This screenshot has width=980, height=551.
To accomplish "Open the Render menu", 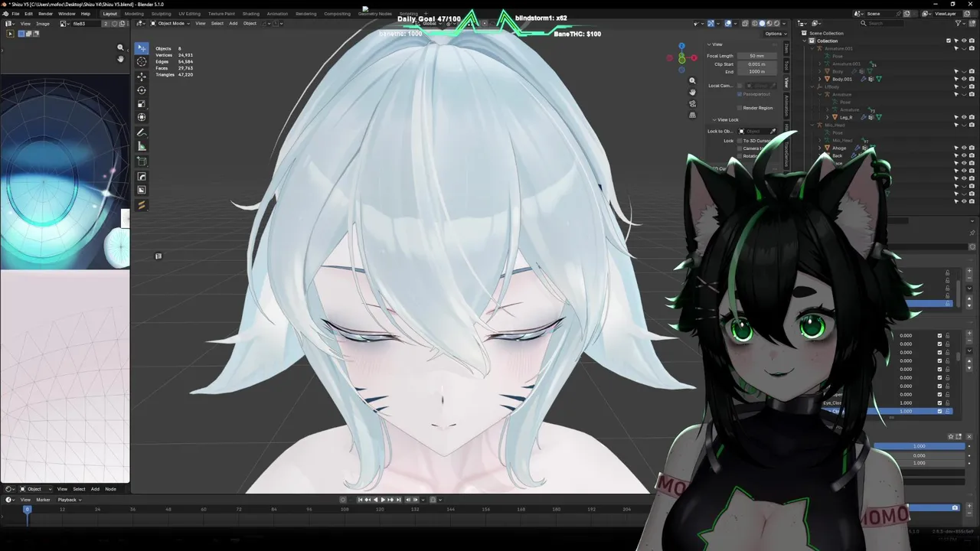I will (x=45, y=14).
